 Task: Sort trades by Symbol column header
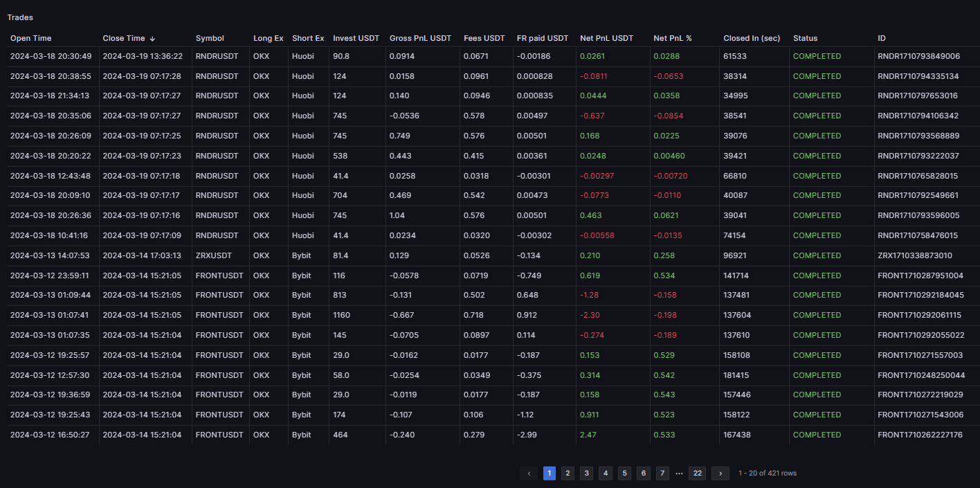pos(210,38)
